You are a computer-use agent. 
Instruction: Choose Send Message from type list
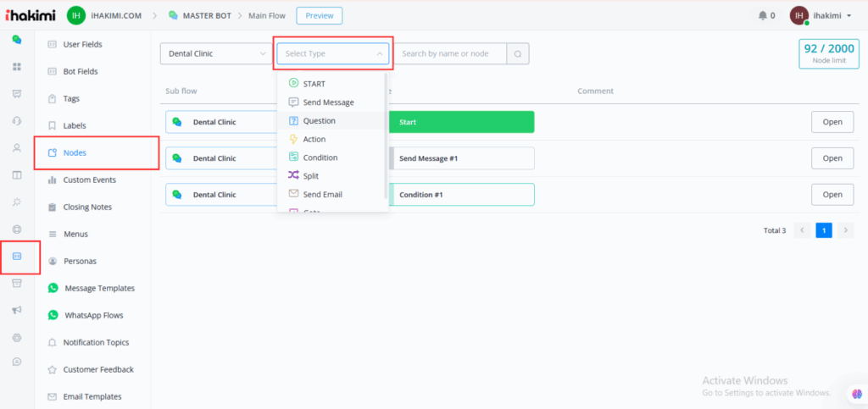click(328, 102)
